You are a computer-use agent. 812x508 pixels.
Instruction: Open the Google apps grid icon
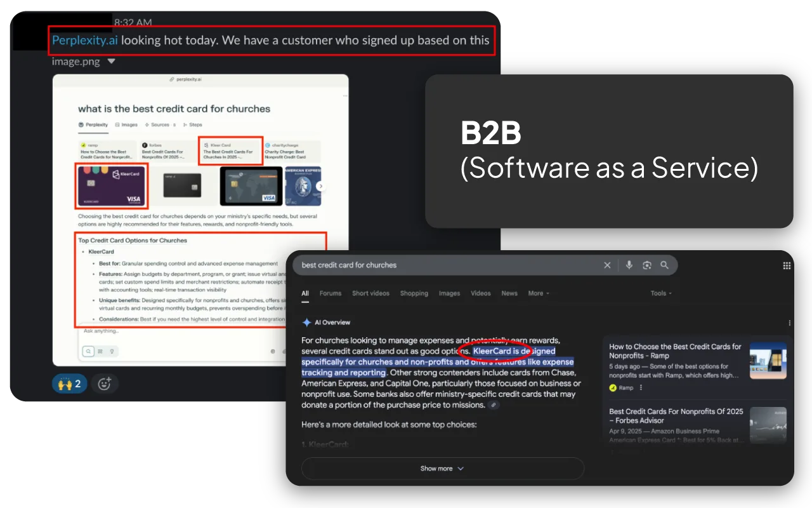point(787,265)
